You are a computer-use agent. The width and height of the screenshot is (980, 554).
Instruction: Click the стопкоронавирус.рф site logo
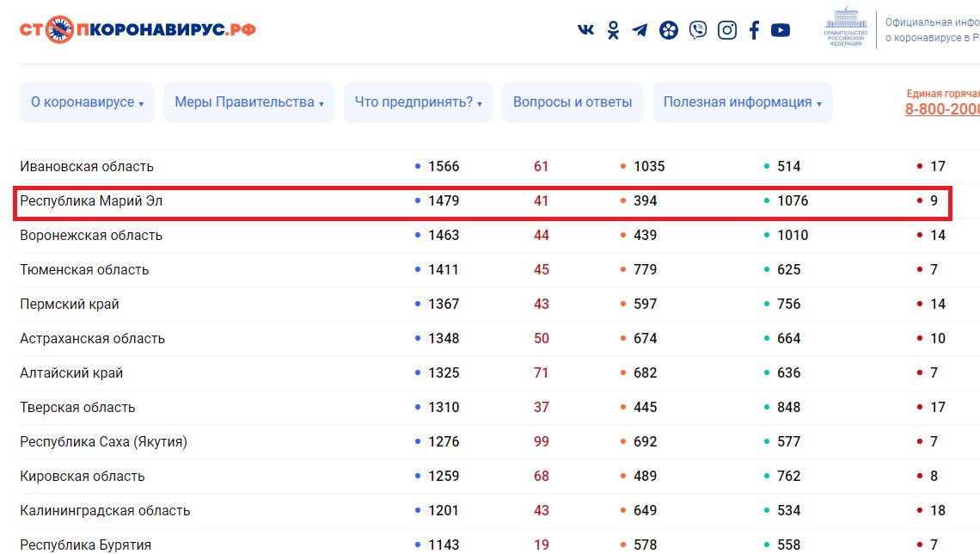coord(138,30)
